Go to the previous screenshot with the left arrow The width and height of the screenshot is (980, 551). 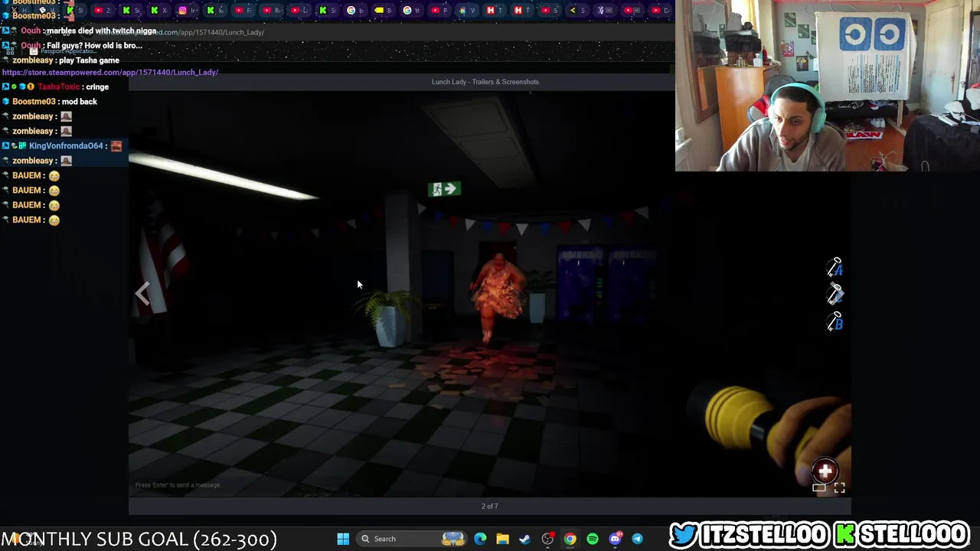(142, 293)
